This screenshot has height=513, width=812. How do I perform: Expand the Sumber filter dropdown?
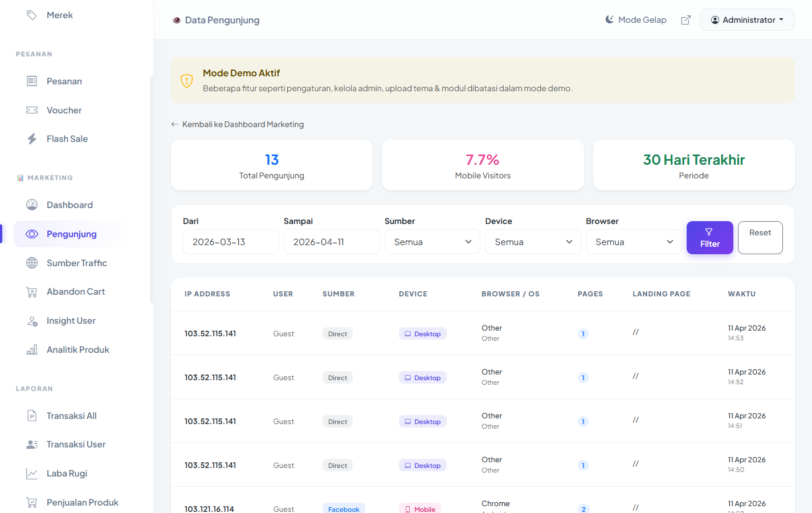432,242
